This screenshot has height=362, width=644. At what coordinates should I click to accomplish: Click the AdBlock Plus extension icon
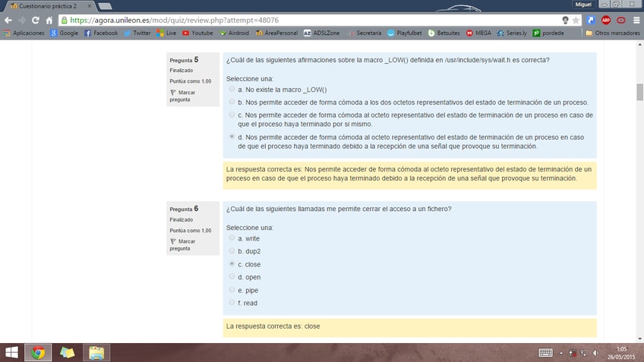click(x=606, y=20)
